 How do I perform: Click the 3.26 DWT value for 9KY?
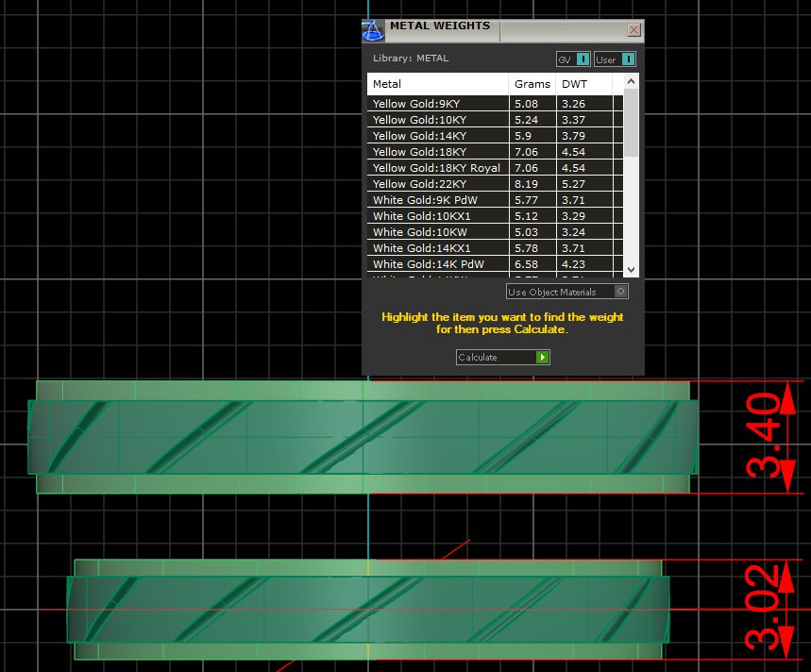(x=574, y=104)
